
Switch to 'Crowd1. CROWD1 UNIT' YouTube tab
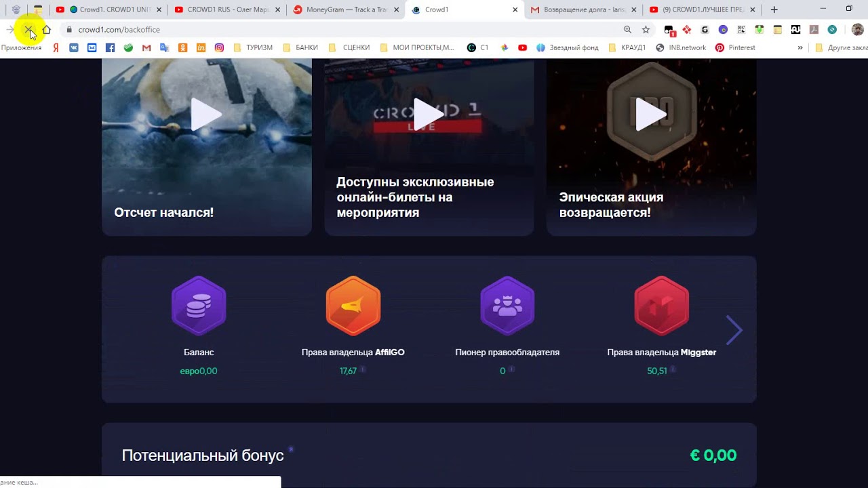click(109, 9)
